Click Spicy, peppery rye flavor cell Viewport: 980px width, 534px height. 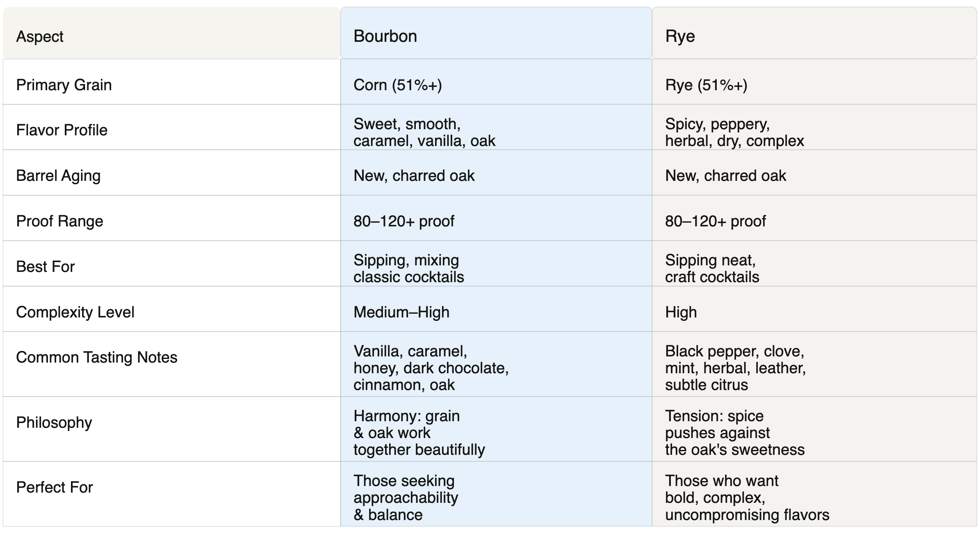[734, 132]
